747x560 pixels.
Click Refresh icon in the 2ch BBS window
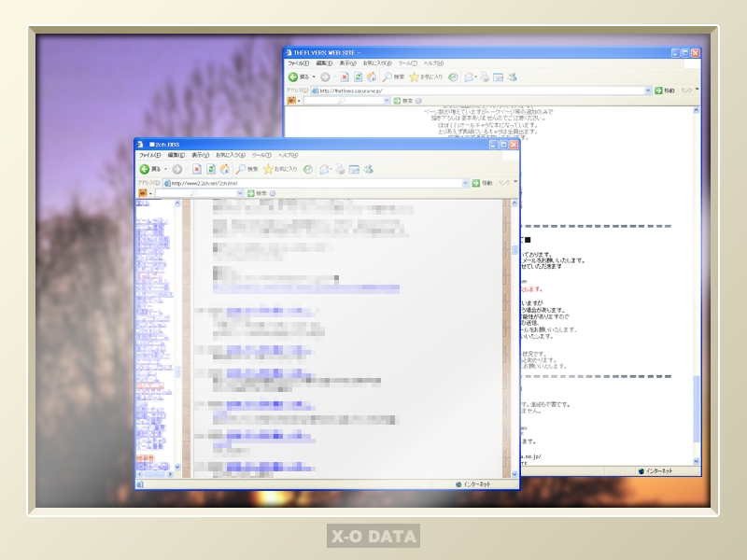211,169
